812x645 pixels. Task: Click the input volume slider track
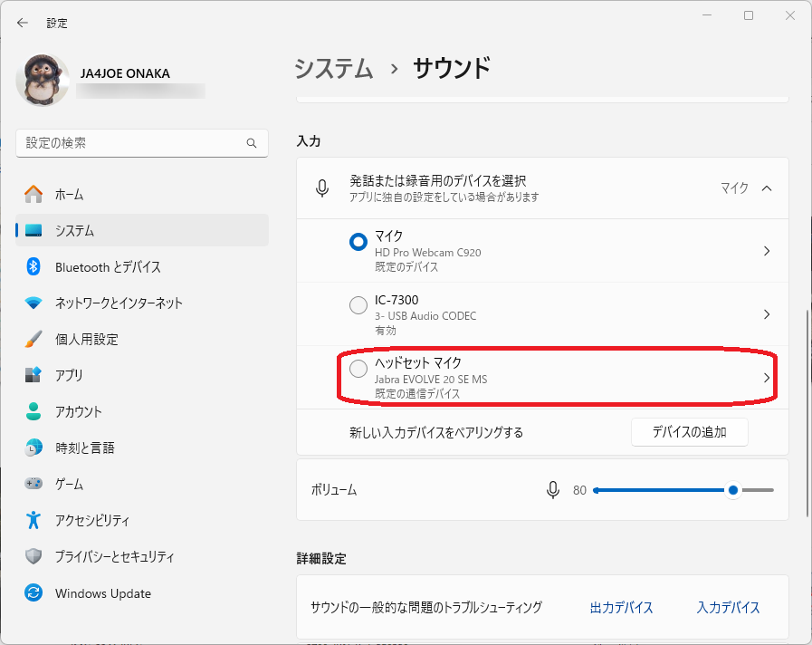pos(661,490)
